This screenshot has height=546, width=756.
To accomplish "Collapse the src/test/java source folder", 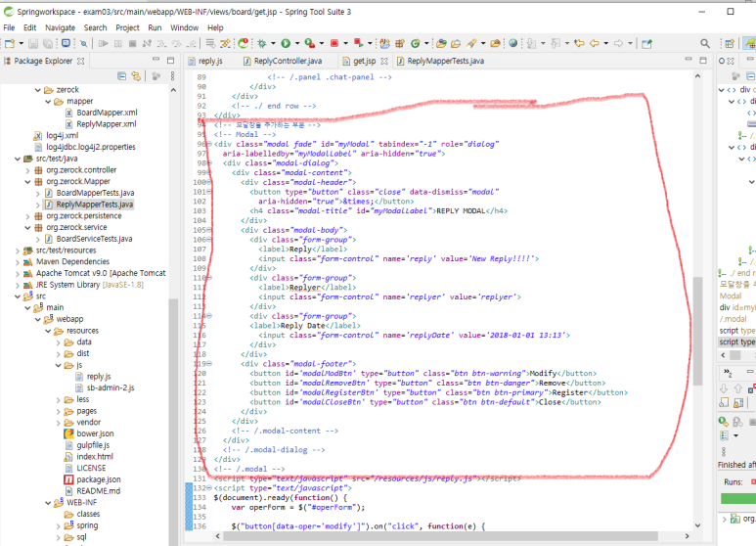I will [18, 159].
